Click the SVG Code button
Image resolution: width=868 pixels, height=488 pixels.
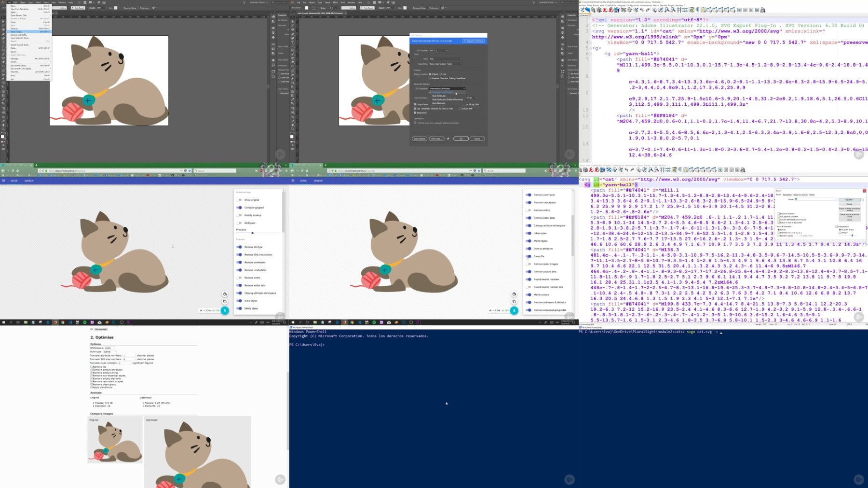coord(436,139)
